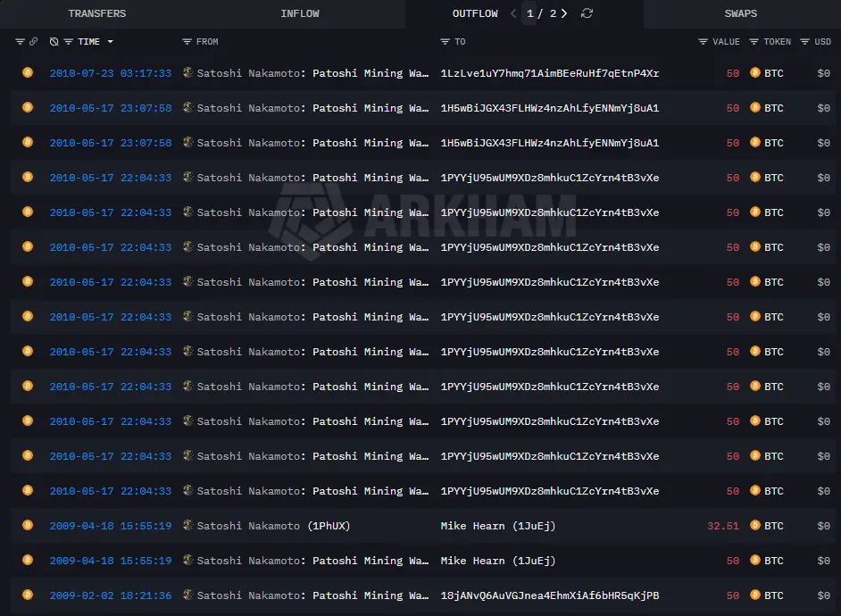Click the 50 value in 2010-07-23 row
Viewport: 841px width, 616px height.
point(733,73)
